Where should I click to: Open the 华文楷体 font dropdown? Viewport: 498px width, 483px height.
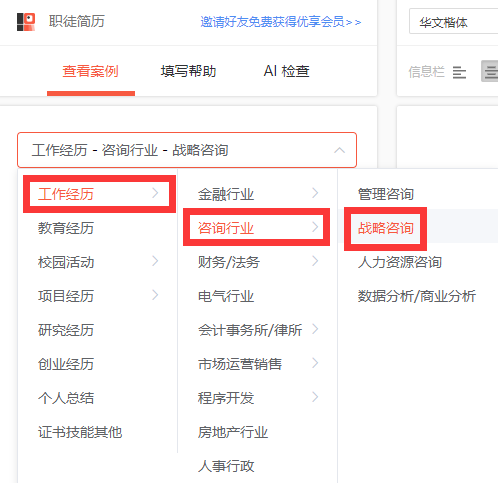tap(454, 22)
